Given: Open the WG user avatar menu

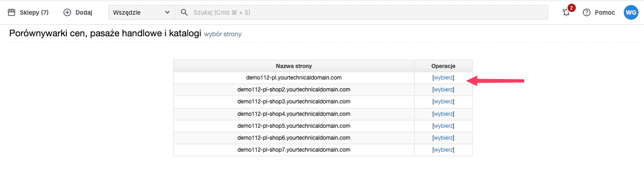Looking at the screenshot, I should pos(631,12).
